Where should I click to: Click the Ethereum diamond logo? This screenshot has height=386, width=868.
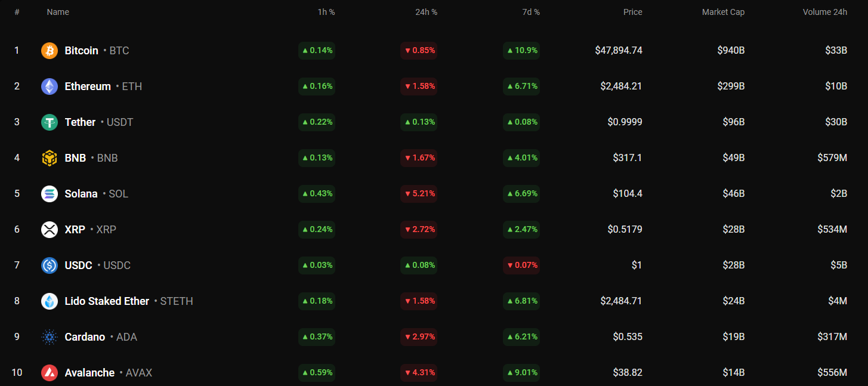pyautogui.click(x=49, y=87)
